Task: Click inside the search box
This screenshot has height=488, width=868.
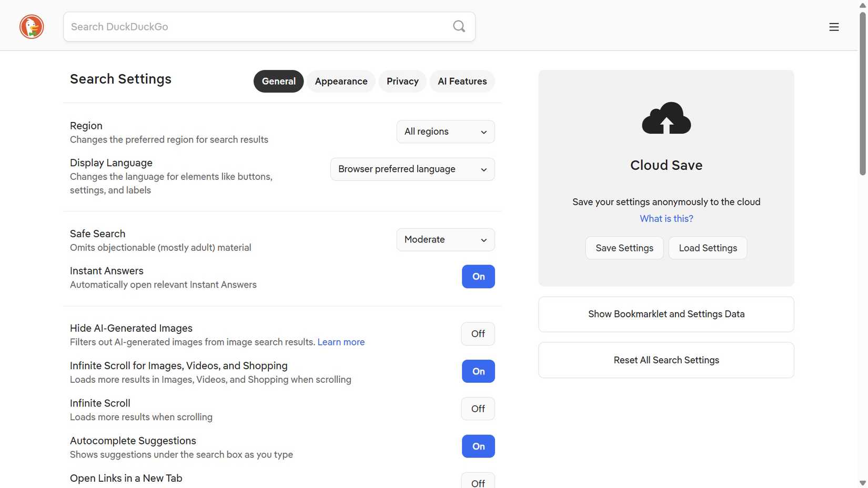Action: [237, 26]
